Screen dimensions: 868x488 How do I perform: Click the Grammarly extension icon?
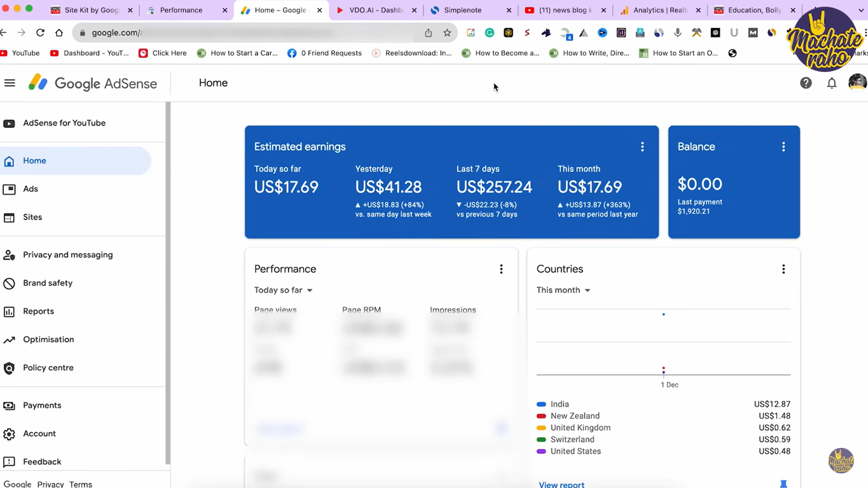490,32
